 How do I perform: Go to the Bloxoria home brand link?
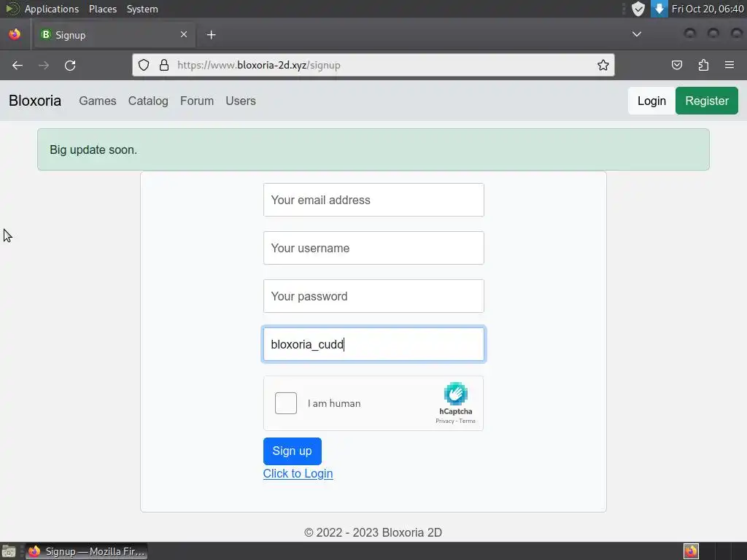coord(35,101)
